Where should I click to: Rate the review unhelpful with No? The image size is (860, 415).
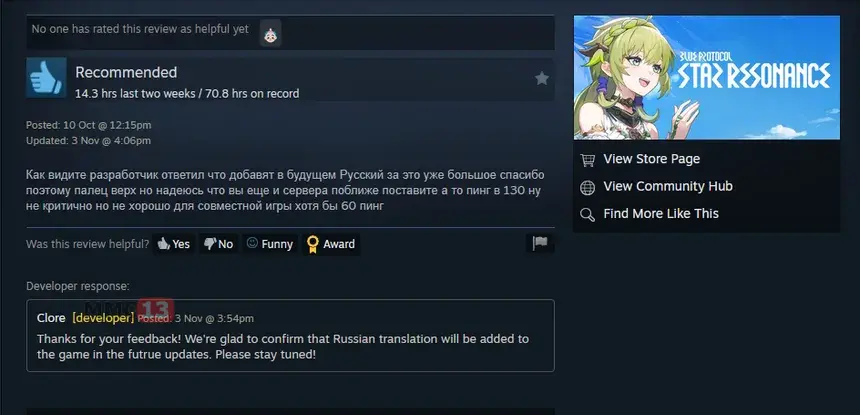point(218,244)
